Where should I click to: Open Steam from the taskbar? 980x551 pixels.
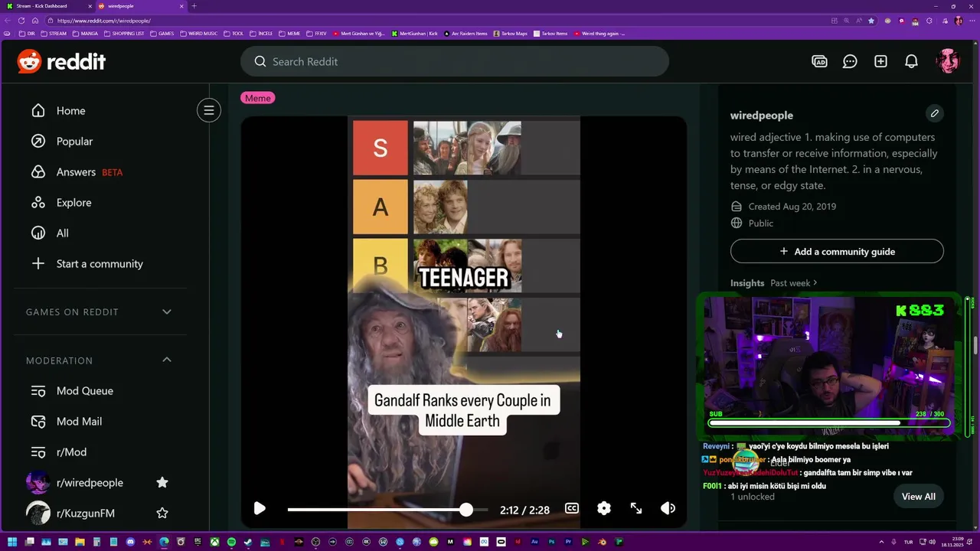248,542
